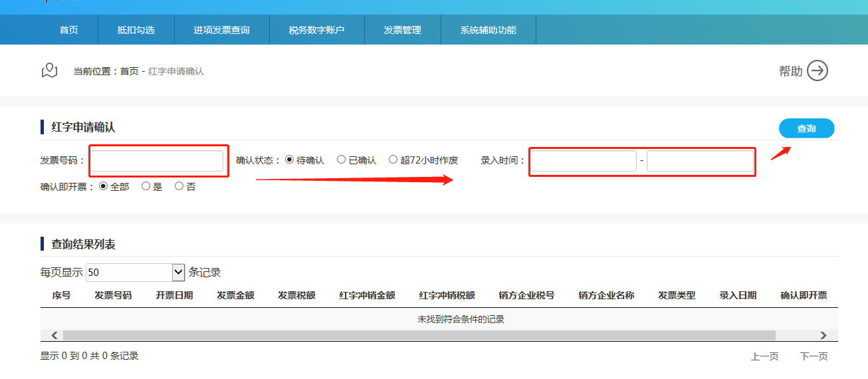
Task: Open 进项发票查询 navigation menu
Action: [x=221, y=30]
